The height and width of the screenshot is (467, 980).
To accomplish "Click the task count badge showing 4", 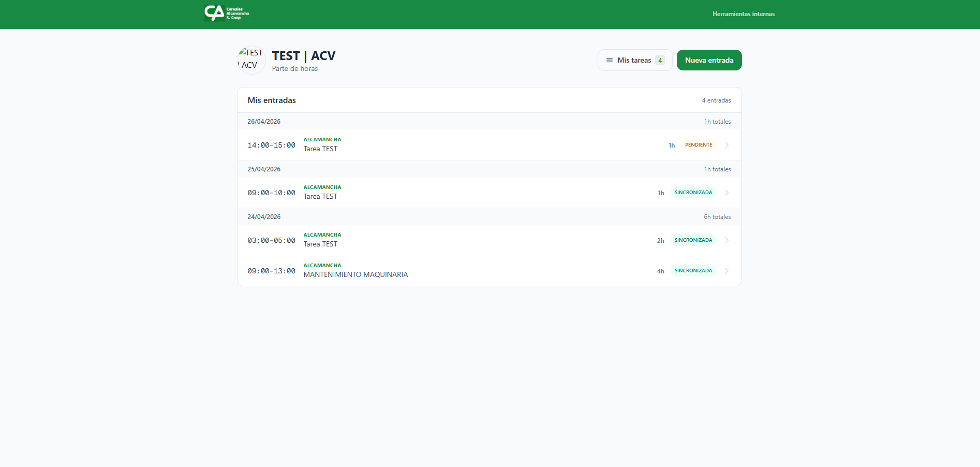I will (x=660, y=60).
